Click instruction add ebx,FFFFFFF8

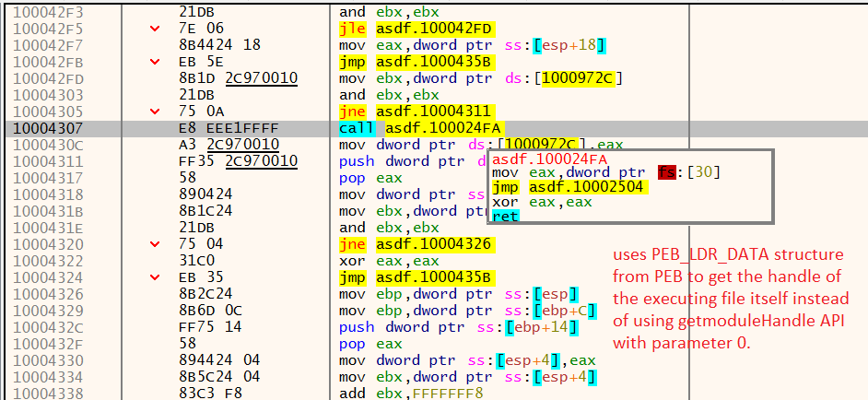411,394
